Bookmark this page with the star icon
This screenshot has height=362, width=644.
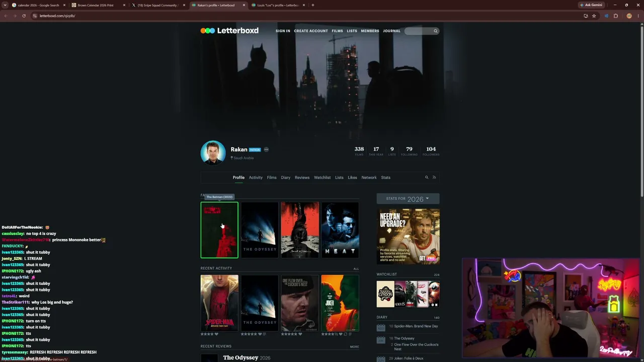coord(594,16)
